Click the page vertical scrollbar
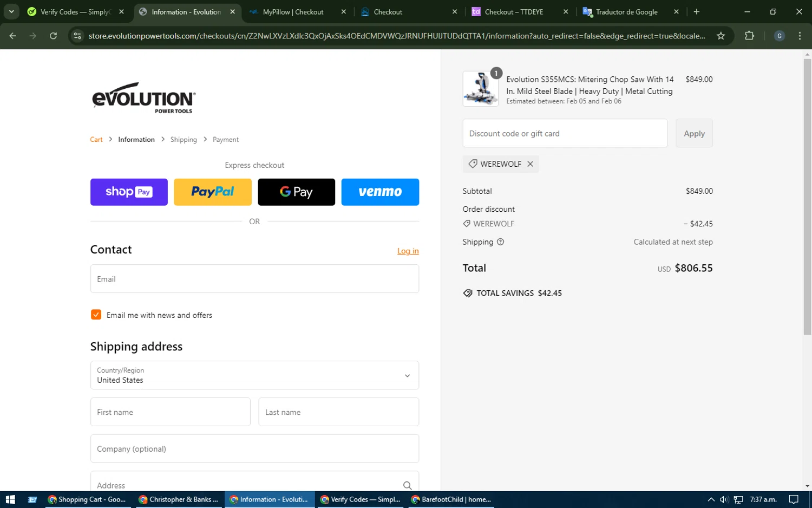Viewport: 812px width, 508px height. 807,198
